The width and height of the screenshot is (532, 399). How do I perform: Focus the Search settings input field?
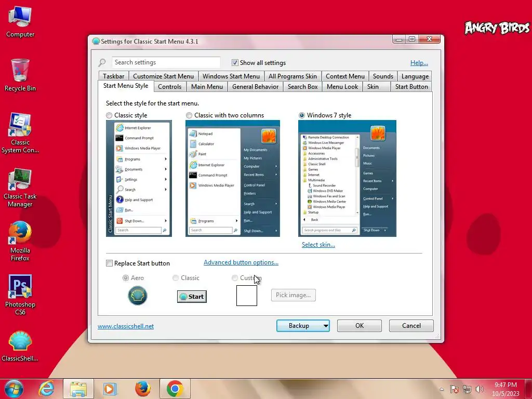coord(166,62)
